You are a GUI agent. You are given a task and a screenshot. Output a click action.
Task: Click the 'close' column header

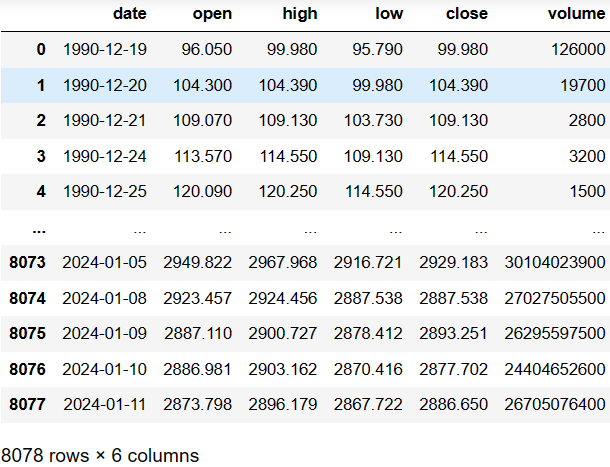point(466,14)
